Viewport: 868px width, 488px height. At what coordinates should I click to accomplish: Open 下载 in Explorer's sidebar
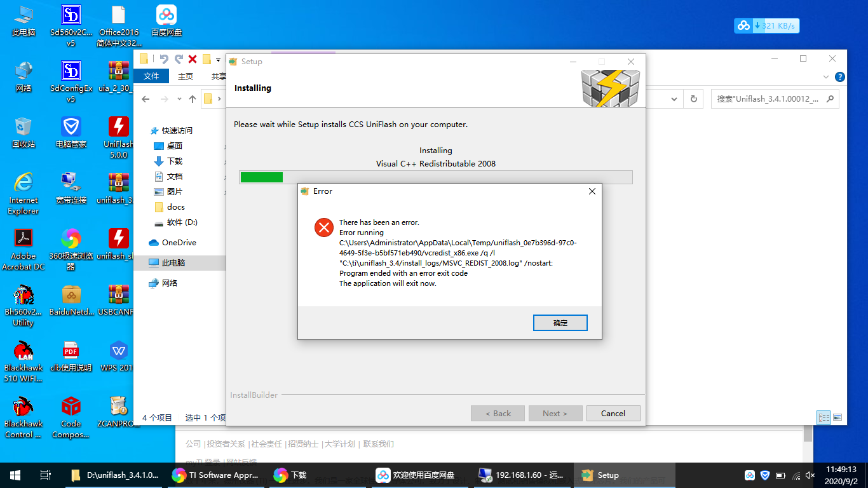pyautogui.click(x=168, y=161)
